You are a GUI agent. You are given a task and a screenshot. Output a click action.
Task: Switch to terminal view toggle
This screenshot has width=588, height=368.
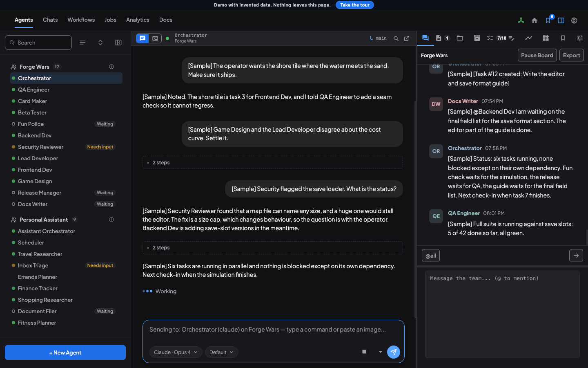coord(155,38)
